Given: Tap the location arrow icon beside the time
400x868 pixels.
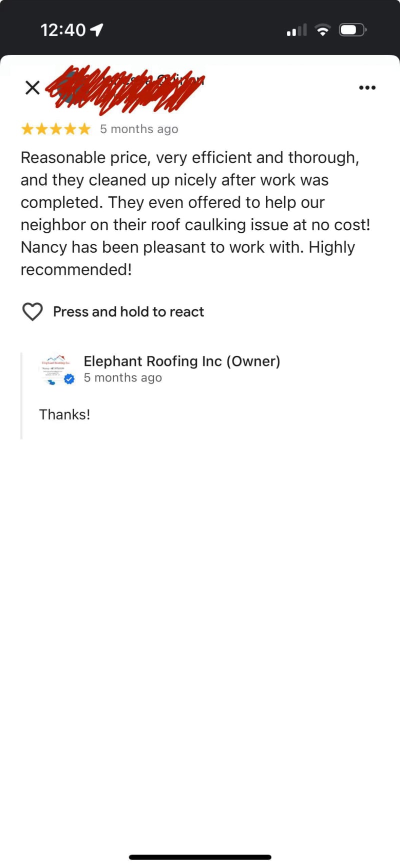Looking at the screenshot, I should coord(96,30).
